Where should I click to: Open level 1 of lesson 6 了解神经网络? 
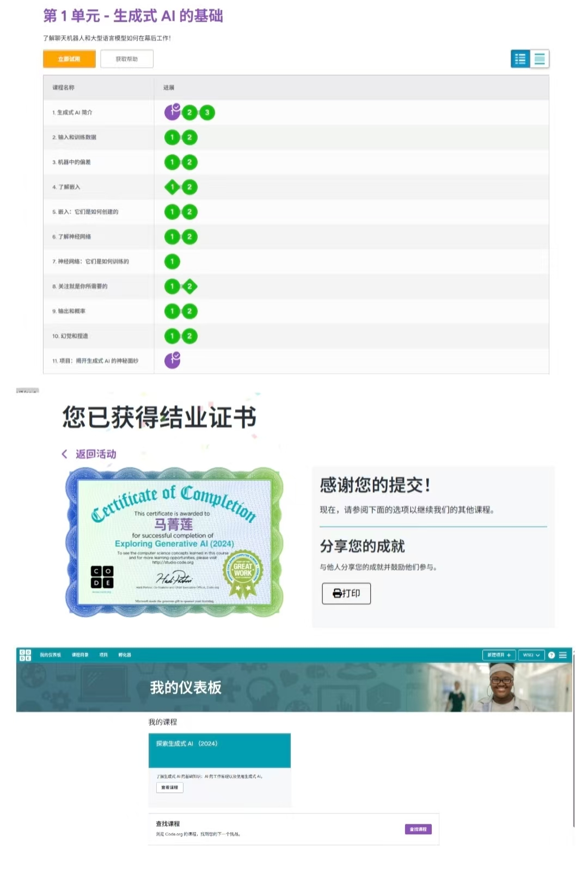[x=172, y=237]
